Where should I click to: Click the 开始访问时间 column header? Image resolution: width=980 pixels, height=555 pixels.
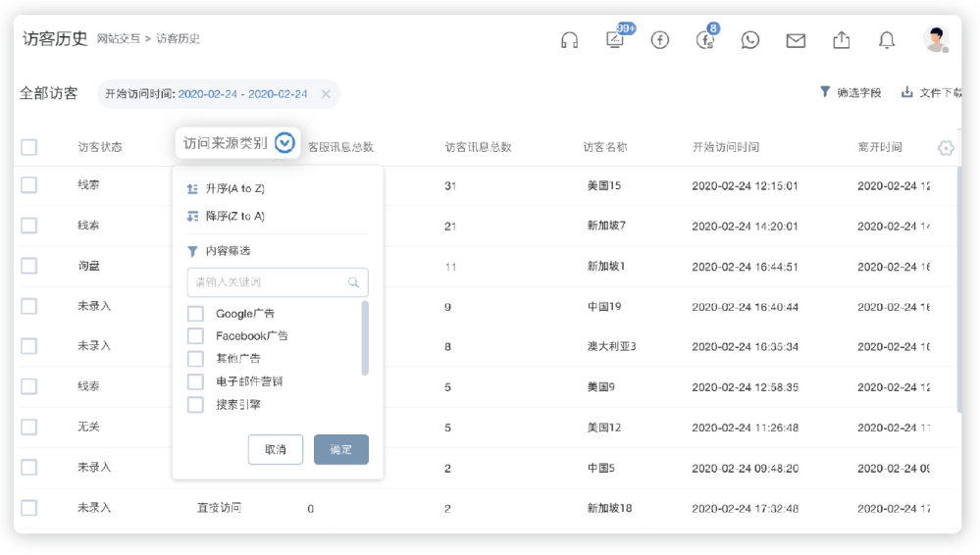coord(726,147)
